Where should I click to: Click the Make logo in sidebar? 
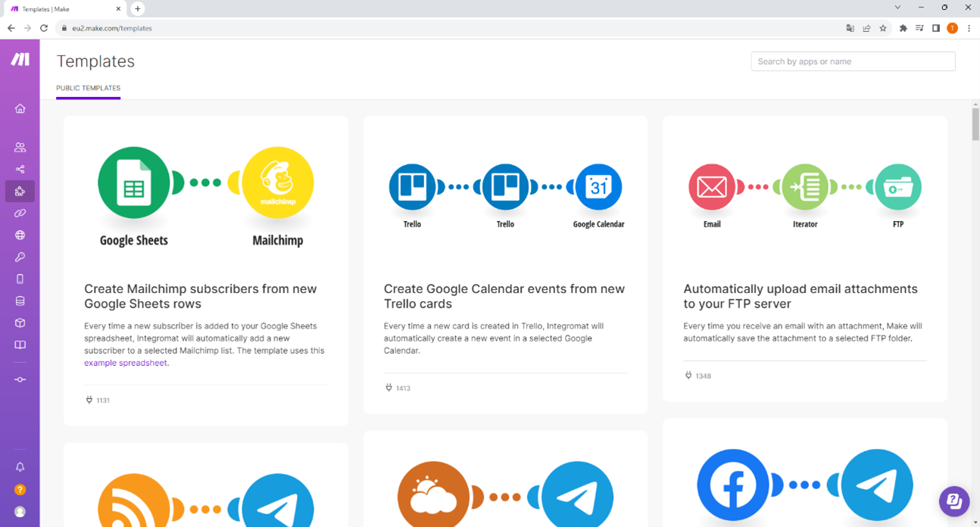(x=20, y=59)
